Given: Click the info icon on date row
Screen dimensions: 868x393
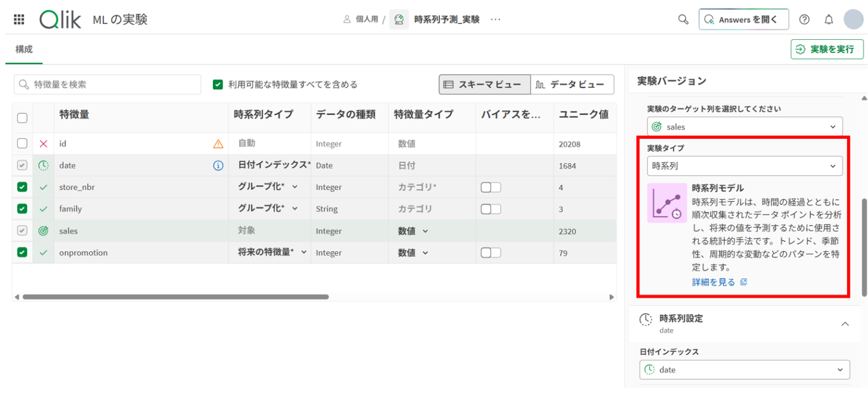Looking at the screenshot, I should pyautogui.click(x=218, y=166).
